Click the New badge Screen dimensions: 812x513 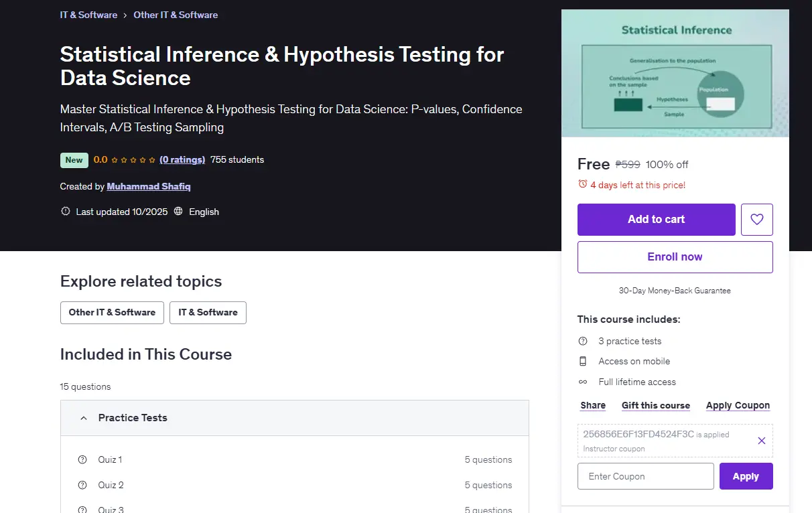tap(74, 159)
